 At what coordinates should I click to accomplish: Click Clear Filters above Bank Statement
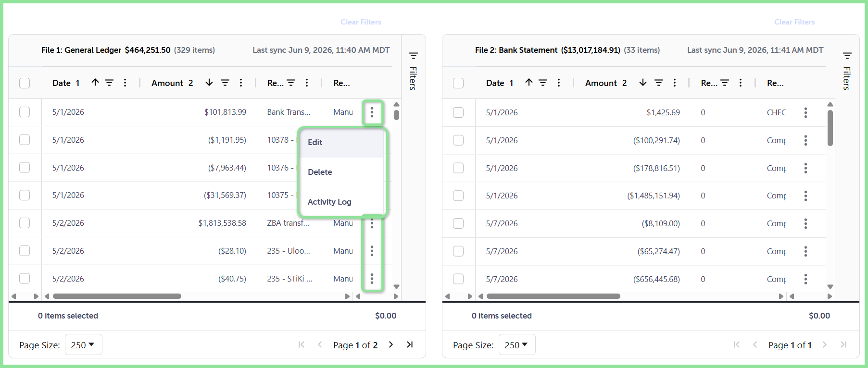pos(794,22)
